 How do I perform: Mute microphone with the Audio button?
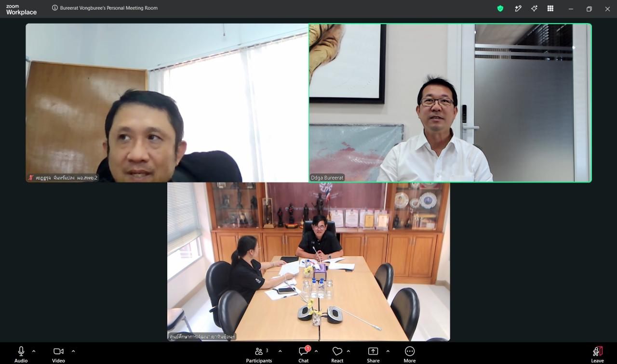click(x=21, y=354)
